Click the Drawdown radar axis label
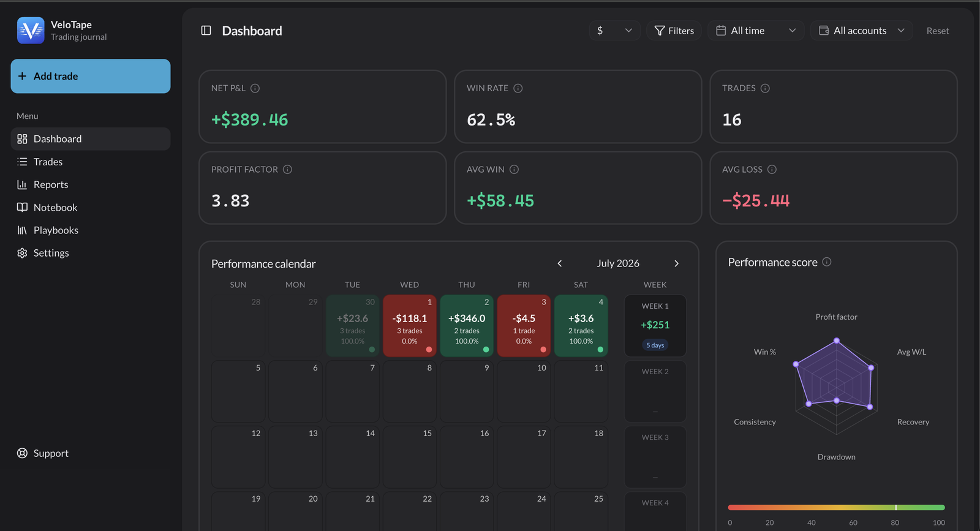This screenshot has height=531, width=980. (x=837, y=457)
